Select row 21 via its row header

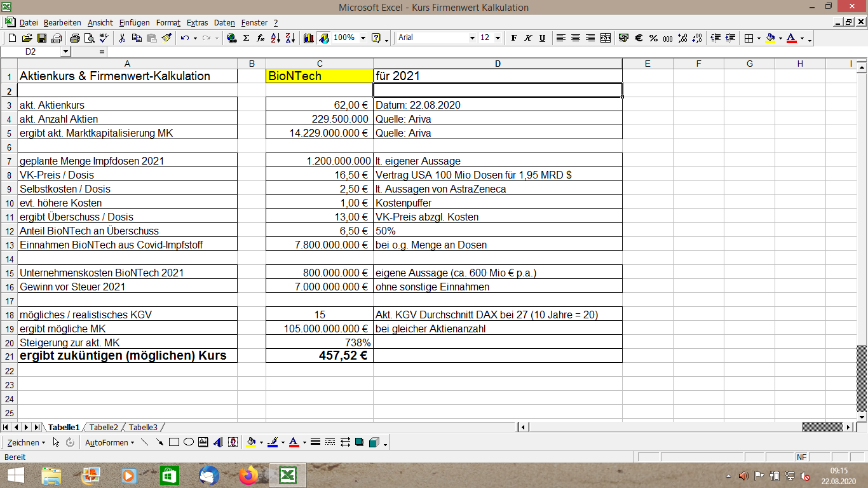[x=9, y=356]
